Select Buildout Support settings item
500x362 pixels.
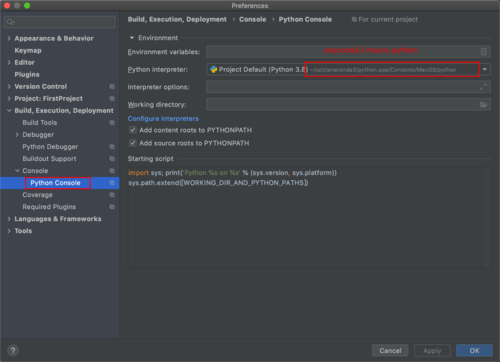[x=49, y=159]
